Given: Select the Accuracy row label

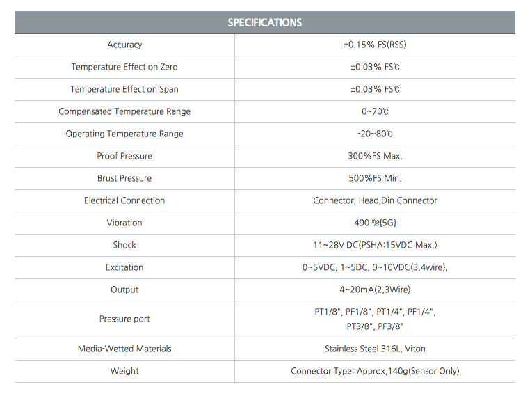Looking at the screenshot, I should pyautogui.click(x=124, y=45).
